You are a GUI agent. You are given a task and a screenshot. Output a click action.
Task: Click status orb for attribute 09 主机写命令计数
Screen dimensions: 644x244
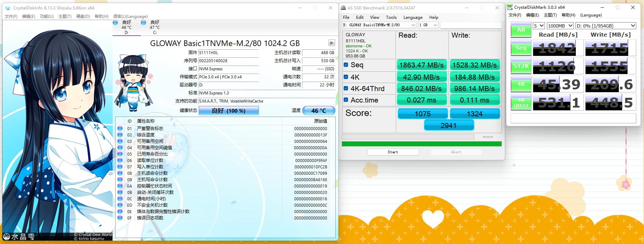coord(120,179)
